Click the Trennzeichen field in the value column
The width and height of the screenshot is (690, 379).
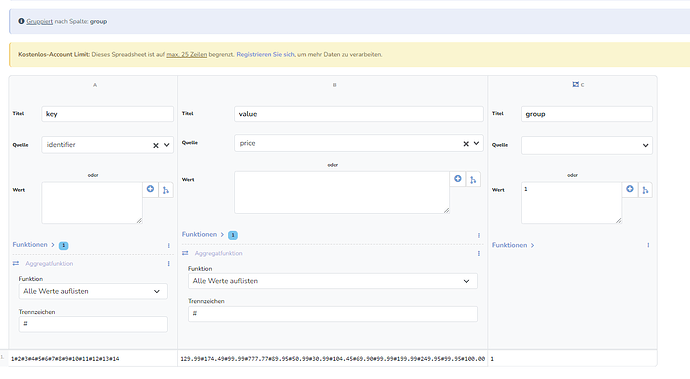coord(333,314)
